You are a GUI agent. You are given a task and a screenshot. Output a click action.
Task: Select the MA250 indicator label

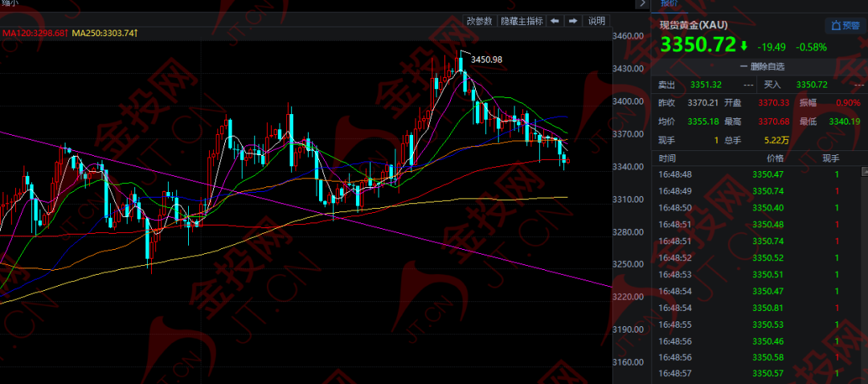[104, 33]
